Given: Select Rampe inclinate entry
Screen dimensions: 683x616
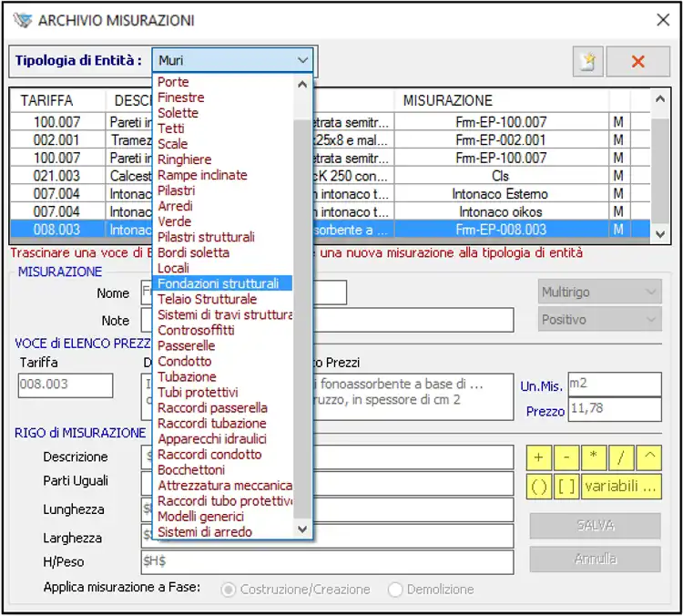Looking at the screenshot, I should coord(223,175).
